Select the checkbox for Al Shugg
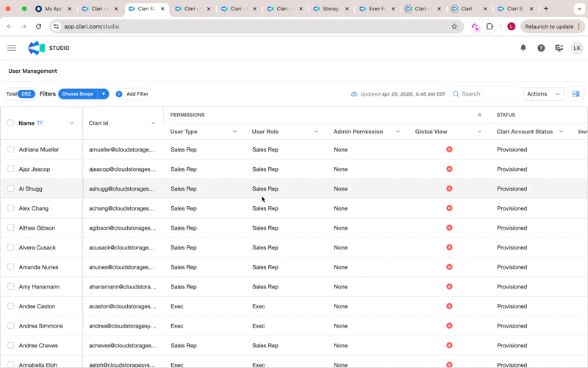The image size is (588, 368). (x=10, y=188)
